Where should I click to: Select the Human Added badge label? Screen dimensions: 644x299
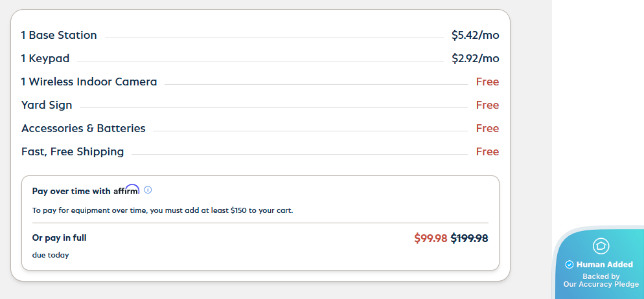click(x=604, y=265)
